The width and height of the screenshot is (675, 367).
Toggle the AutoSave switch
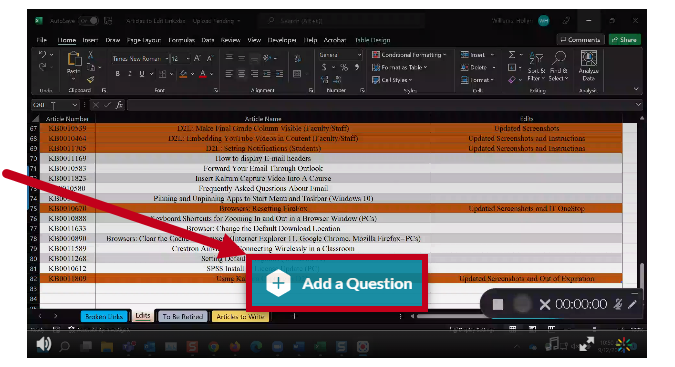89,21
